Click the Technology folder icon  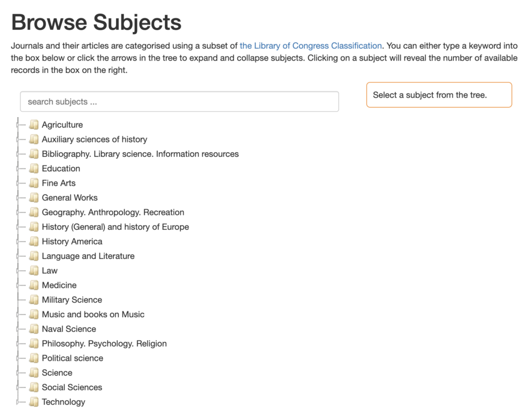34,402
